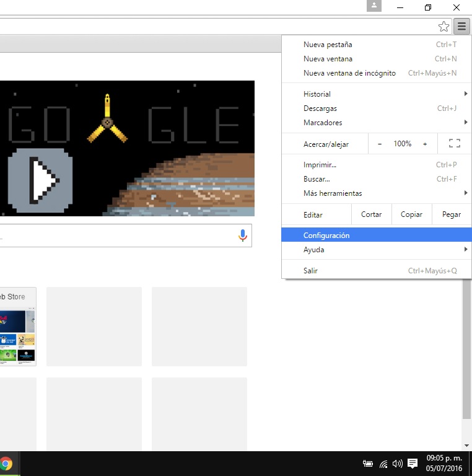Open Chrome from the taskbar

point(7,464)
